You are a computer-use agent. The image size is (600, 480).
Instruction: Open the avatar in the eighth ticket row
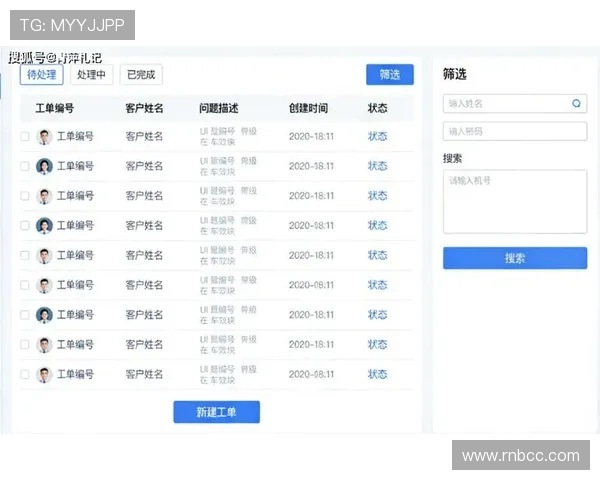click(x=44, y=344)
